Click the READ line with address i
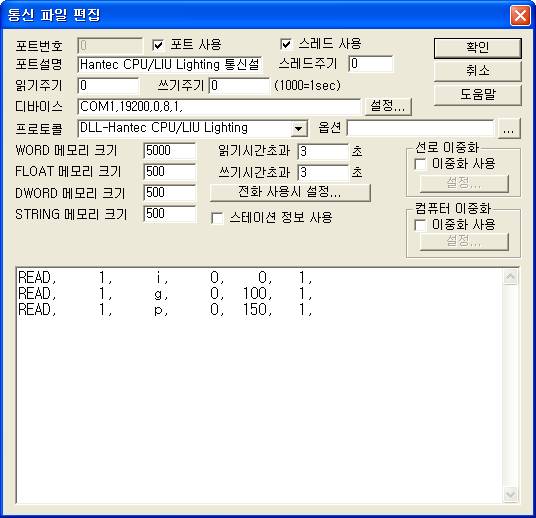The image size is (536, 518). 165,278
